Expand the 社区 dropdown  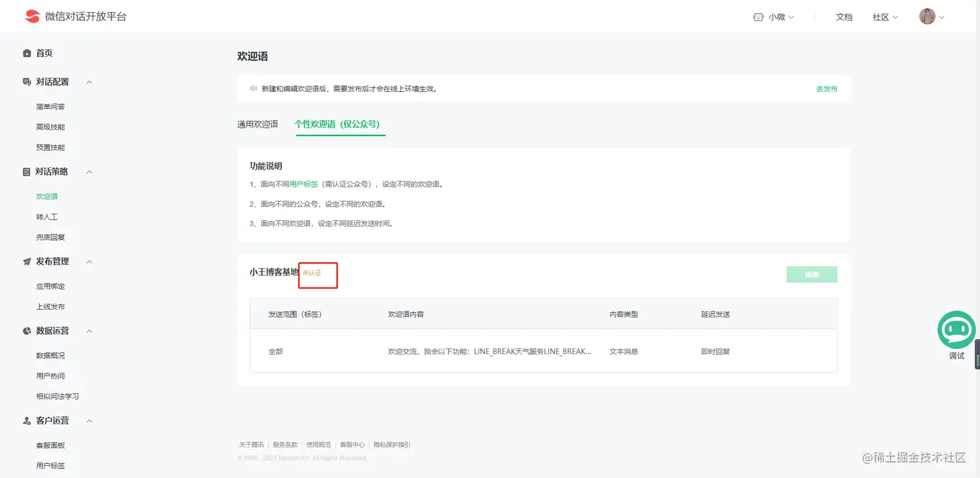coord(885,17)
